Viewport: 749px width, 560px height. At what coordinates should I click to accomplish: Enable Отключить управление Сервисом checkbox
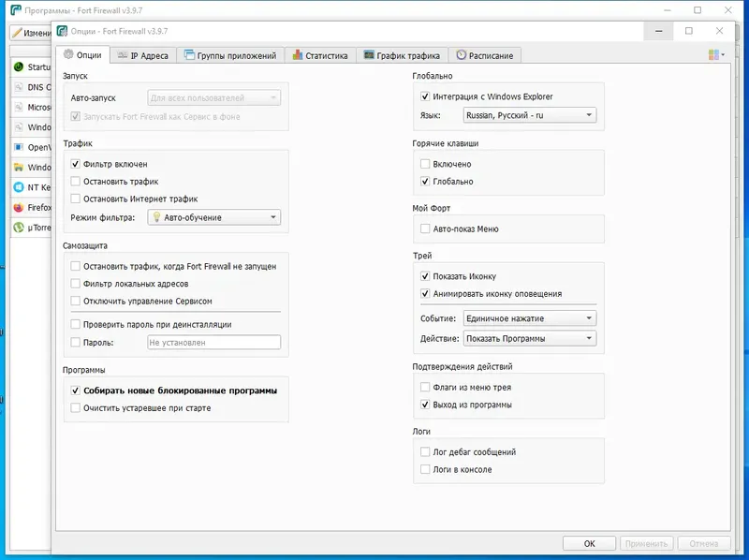pyautogui.click(x=75, y=301)
